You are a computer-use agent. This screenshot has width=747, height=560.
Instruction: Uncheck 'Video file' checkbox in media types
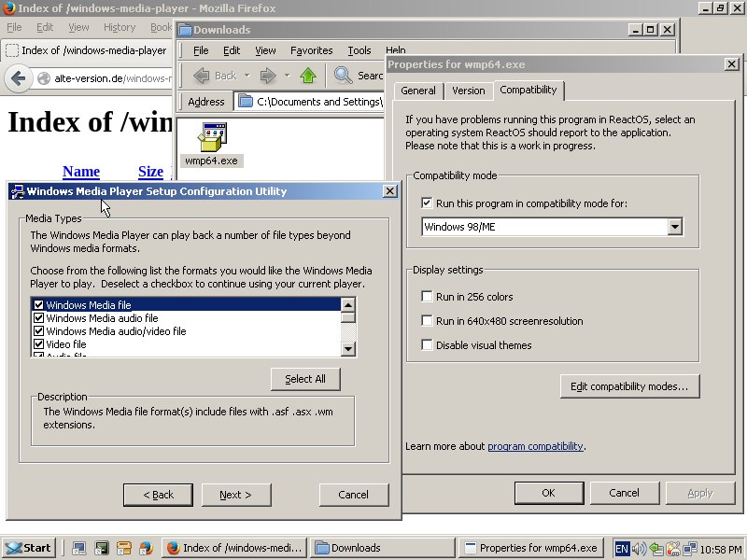click(x=38, y=343)
